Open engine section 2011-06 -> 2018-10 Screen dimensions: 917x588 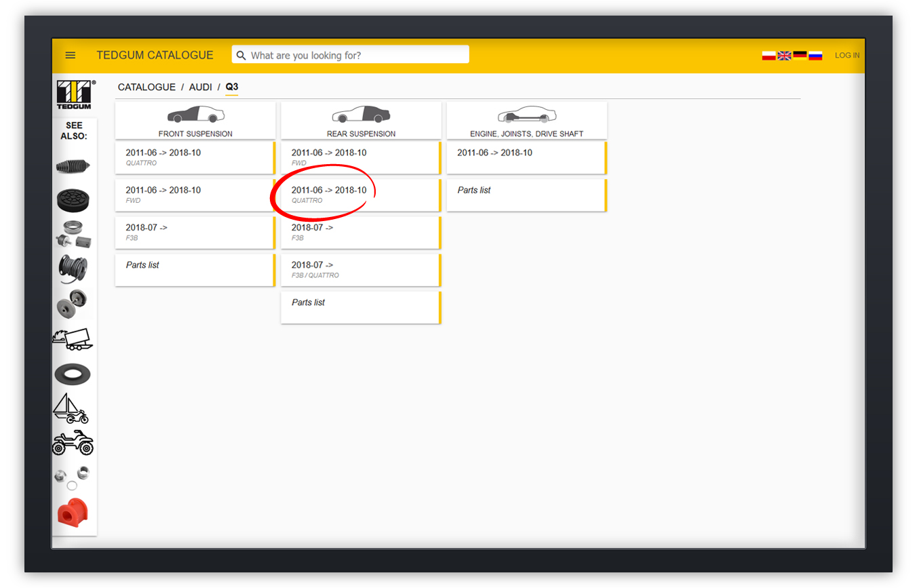point(527,158)
